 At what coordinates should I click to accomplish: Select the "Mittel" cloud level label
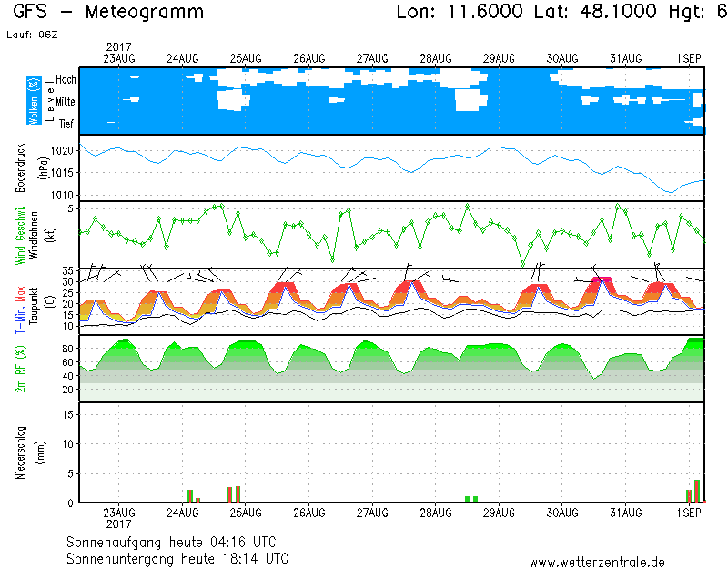coord(66,101)
